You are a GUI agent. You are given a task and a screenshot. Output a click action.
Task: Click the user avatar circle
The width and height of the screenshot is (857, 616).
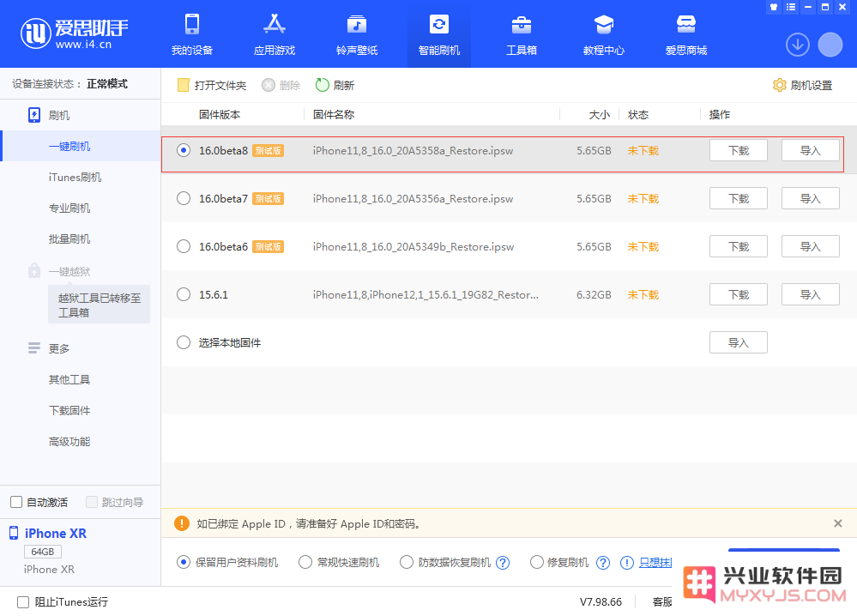pos(830,45)
